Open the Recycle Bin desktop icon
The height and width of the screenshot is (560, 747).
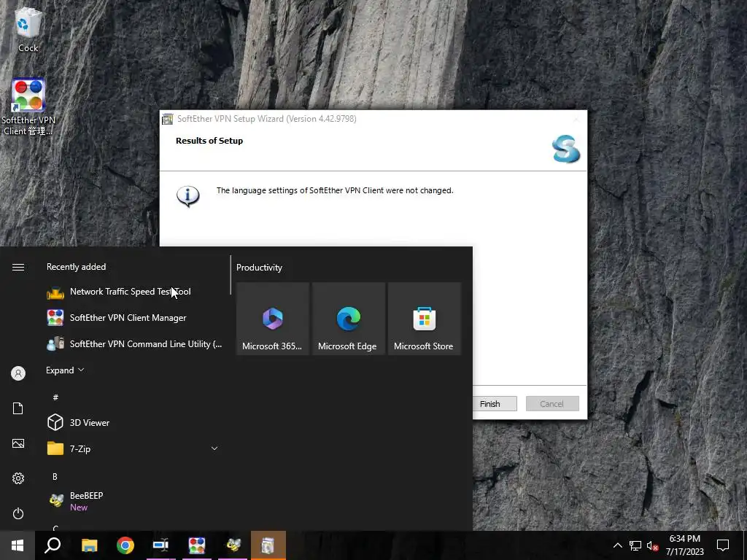[28, 29]
